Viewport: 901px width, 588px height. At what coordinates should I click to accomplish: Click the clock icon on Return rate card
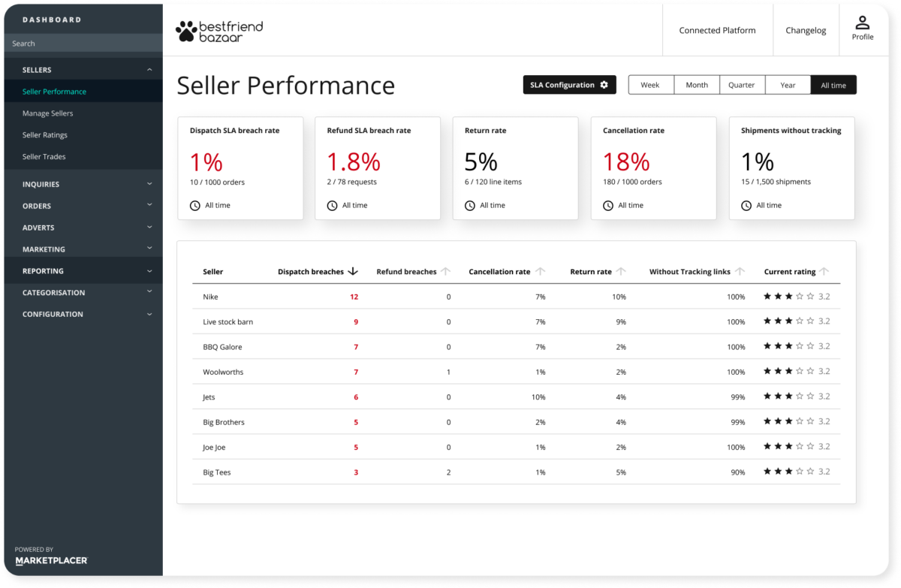(x=469, y=205)
